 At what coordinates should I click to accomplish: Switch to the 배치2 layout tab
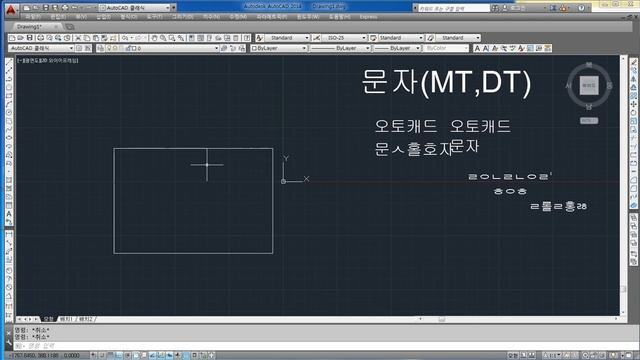coord(86,319)
